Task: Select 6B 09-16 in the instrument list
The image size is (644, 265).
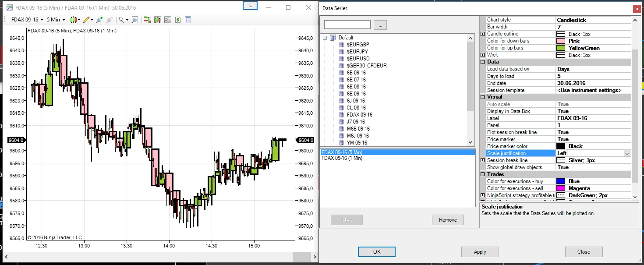Action: [x=356, y=73]
